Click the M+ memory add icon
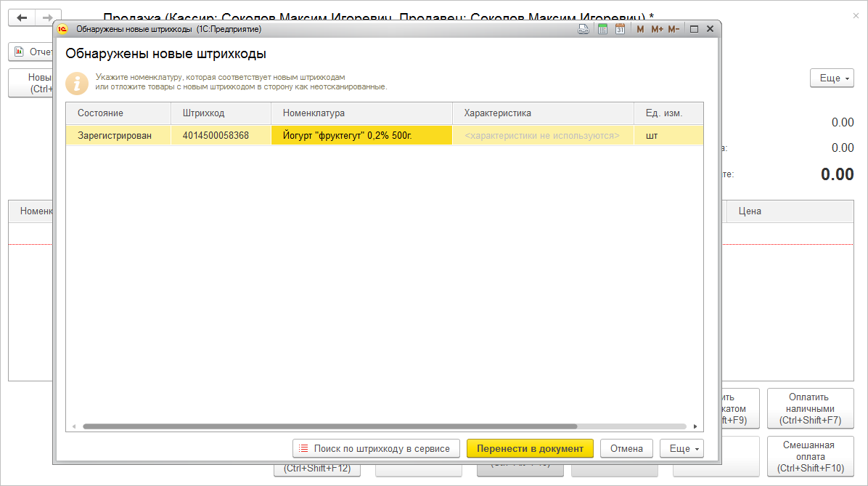The width and height of the screenshot is (868, 486). click(x=656, y=28)
